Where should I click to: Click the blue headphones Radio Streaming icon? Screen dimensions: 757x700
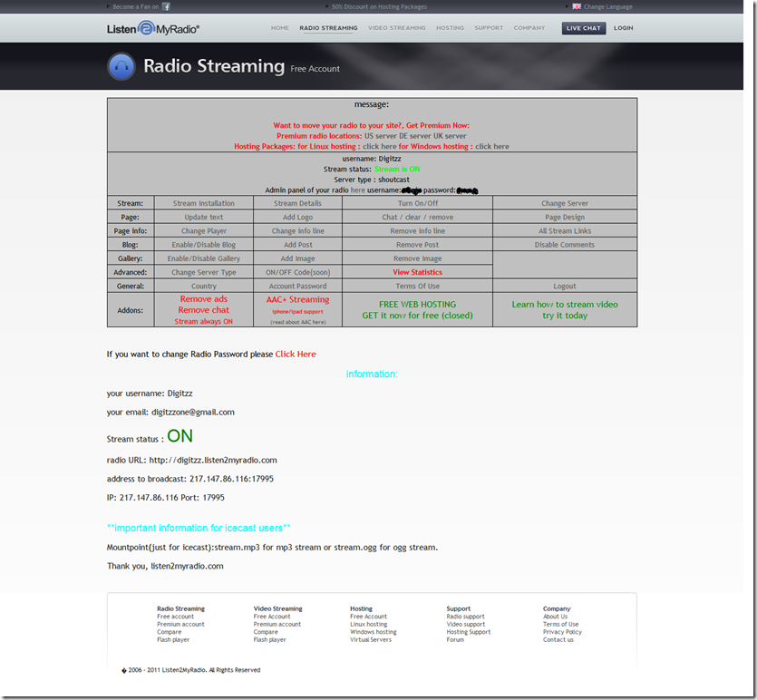(x=121, y=66)
